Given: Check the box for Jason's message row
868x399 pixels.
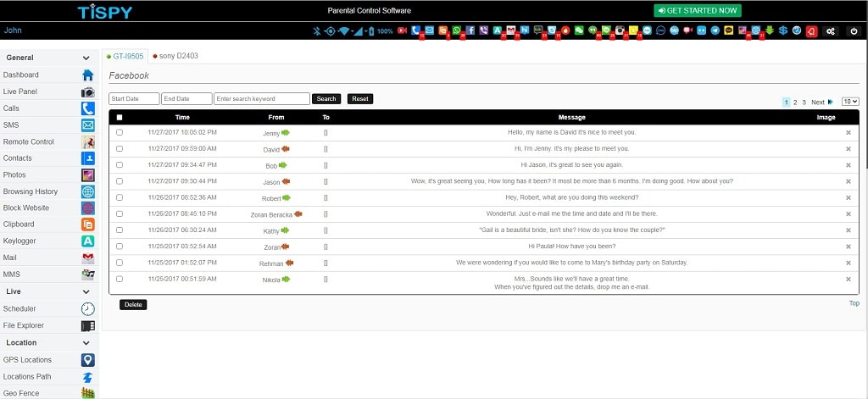Looking at the screenshot, I should tap(120, 181).
